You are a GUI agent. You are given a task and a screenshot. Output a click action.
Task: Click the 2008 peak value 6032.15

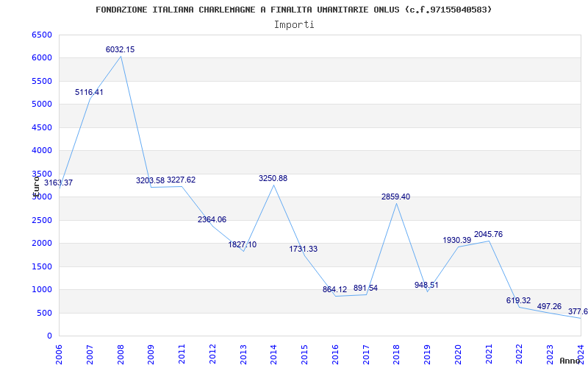pyautogui.click(x=120, y=49)
